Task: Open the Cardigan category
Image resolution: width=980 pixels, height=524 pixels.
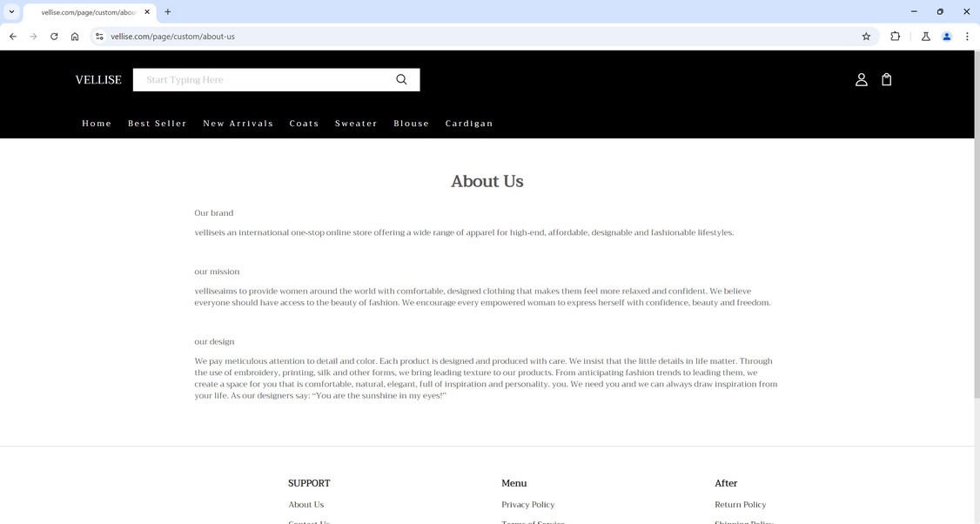Action: pyautogui.click(x=469, y=124)
